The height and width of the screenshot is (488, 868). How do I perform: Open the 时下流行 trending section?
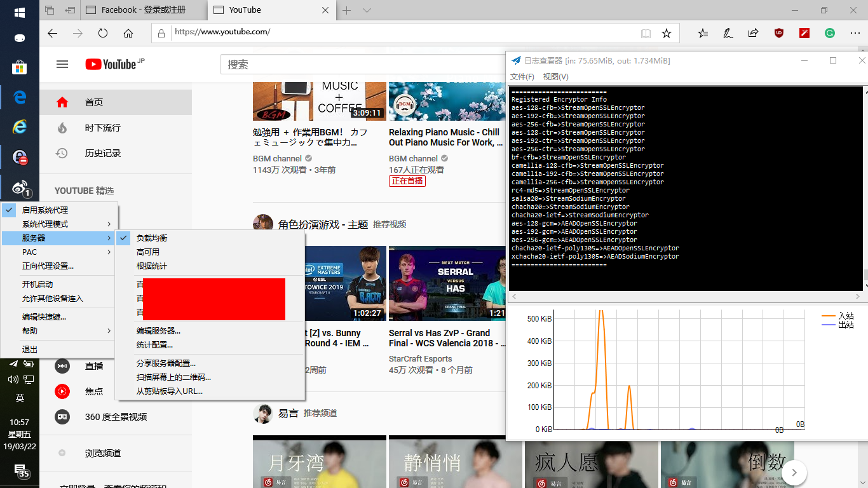116,128
